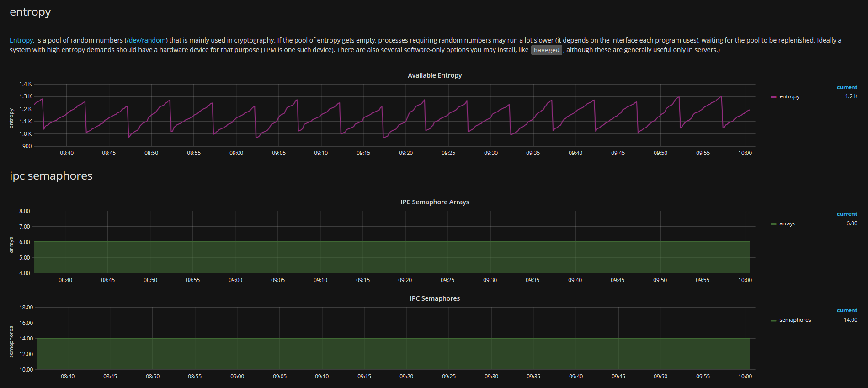Image resolution: width=868 pixels, height=388 pixels.
Task: Select the ipc semaphores section heading
Action: point(51,176)
